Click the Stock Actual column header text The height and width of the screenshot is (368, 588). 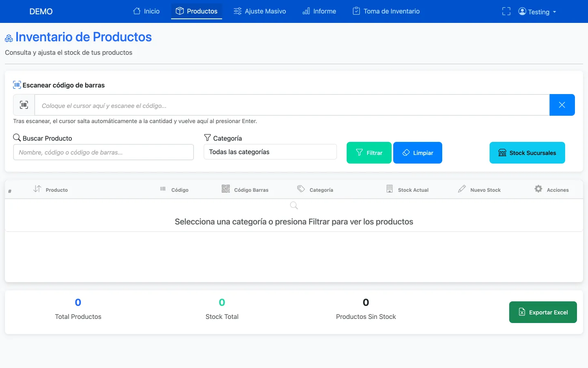coord(413,190)
